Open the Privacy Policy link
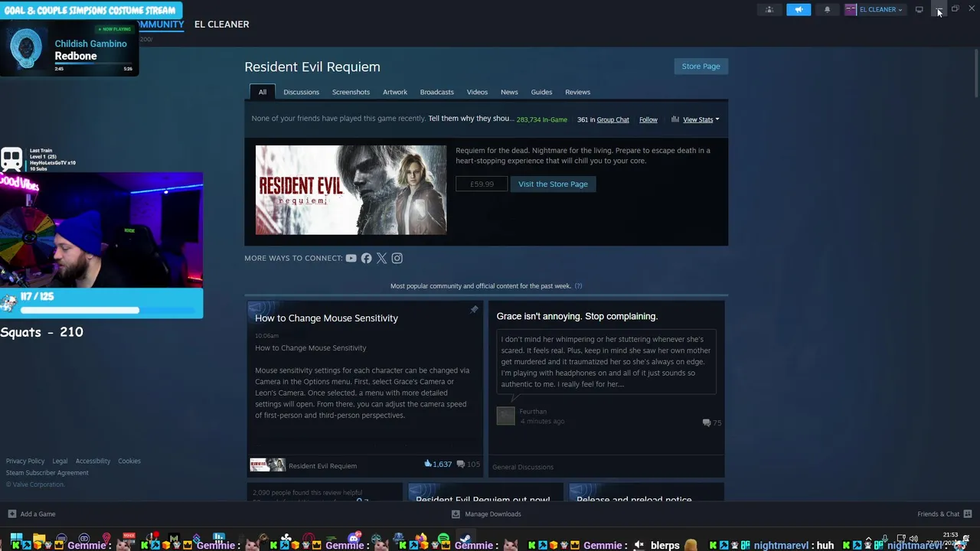980x551 pixels. [25, 461]
